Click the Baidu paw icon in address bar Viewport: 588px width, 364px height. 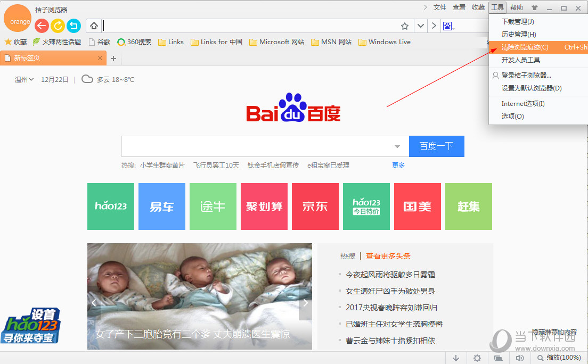click(x=447, y=26)
